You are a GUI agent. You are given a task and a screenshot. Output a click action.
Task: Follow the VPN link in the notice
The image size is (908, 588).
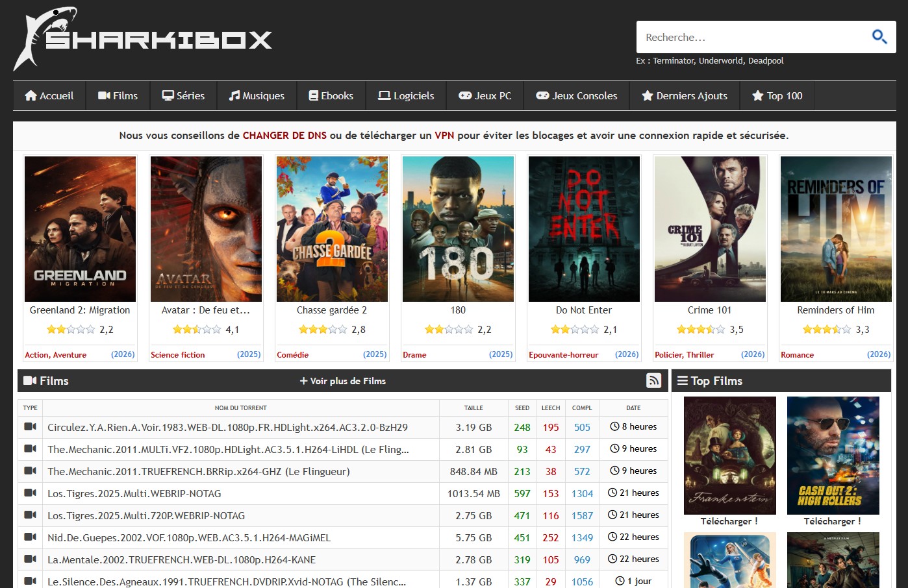444,136
